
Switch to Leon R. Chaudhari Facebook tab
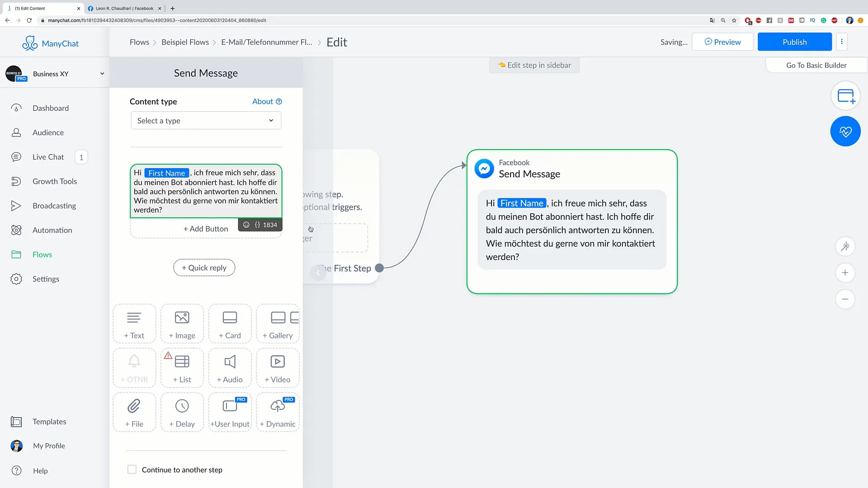tap(124, 8)
